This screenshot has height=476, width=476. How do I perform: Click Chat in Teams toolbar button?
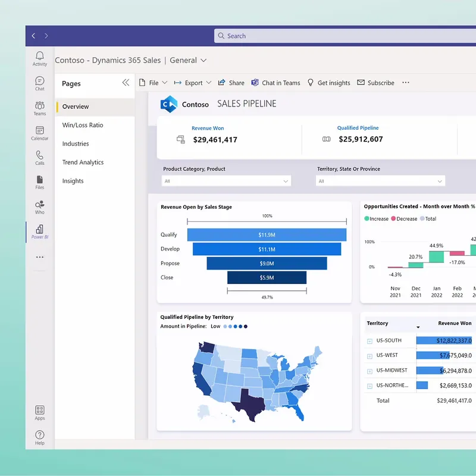click(275, 83)
